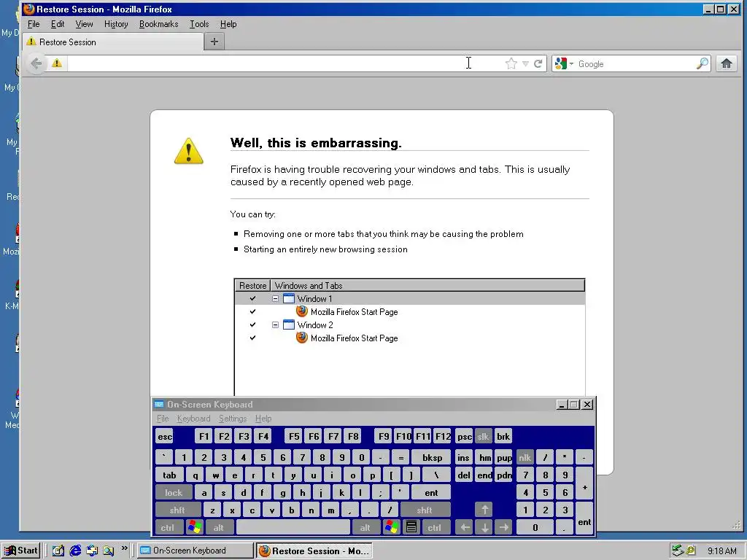This screenshot has height=560, width=747.
Task: Open the On-Screen Keyboard Keyboard menu
Action: (x=193, y=419)
